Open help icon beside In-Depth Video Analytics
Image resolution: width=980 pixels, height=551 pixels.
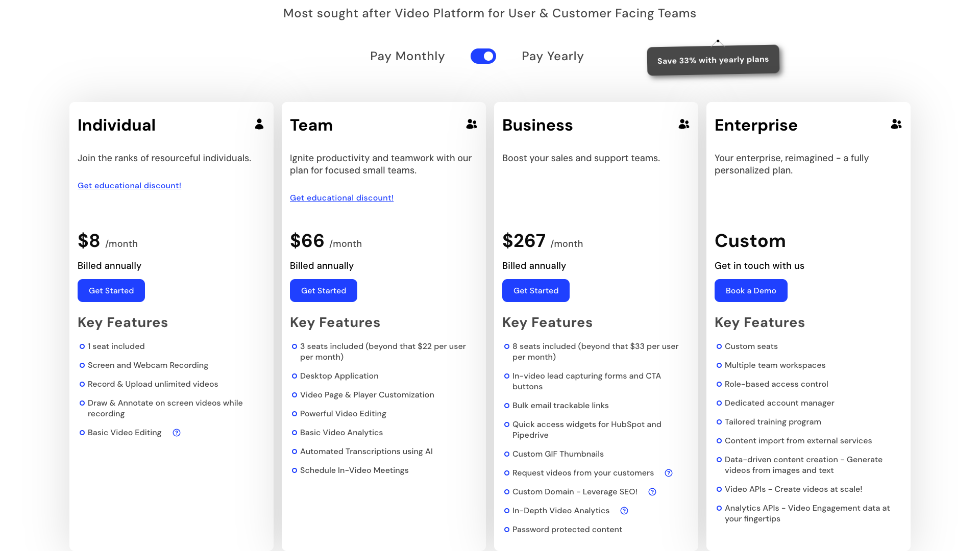[x=624, y=511]
